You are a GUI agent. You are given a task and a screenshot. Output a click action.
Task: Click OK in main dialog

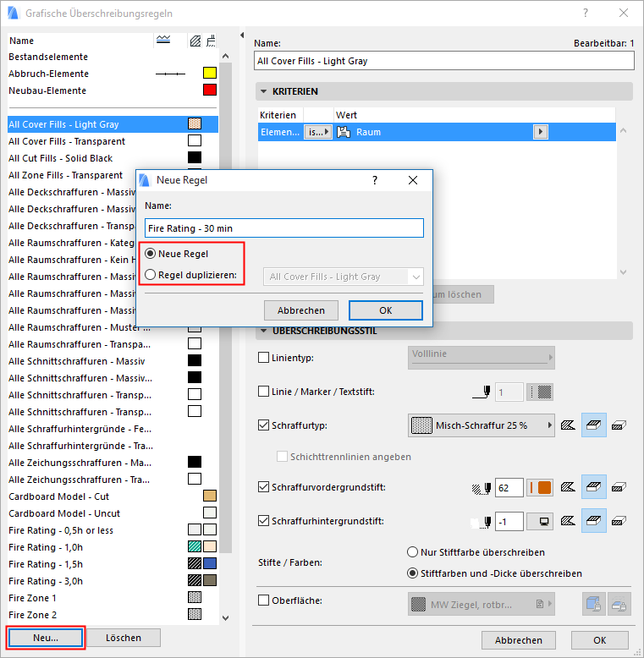coord(599,640)
